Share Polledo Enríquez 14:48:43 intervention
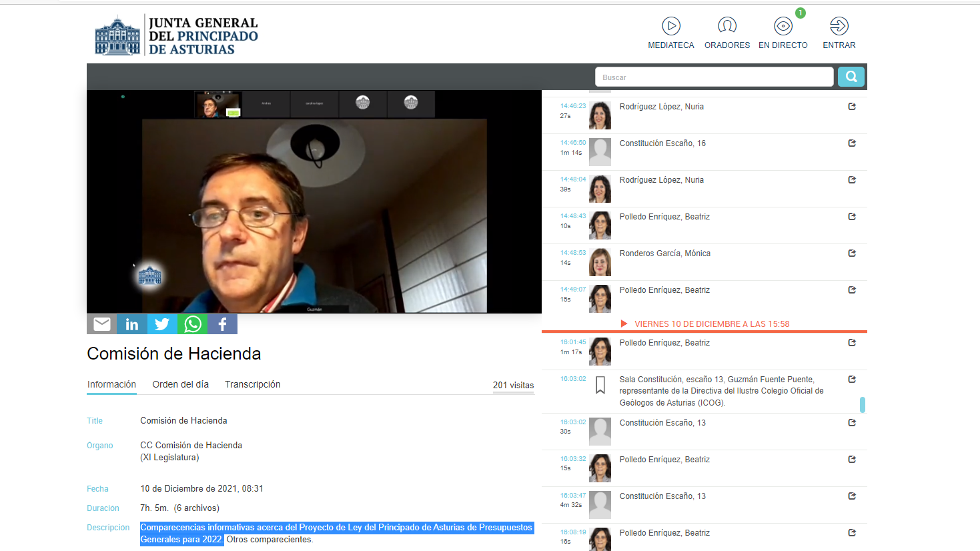This screenshot has height=551, width=980. (852, 217)
